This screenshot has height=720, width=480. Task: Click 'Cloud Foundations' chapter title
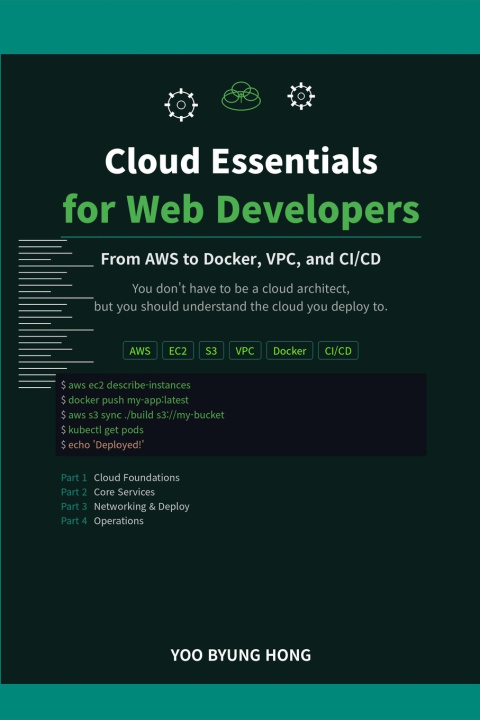coord(136,478)
